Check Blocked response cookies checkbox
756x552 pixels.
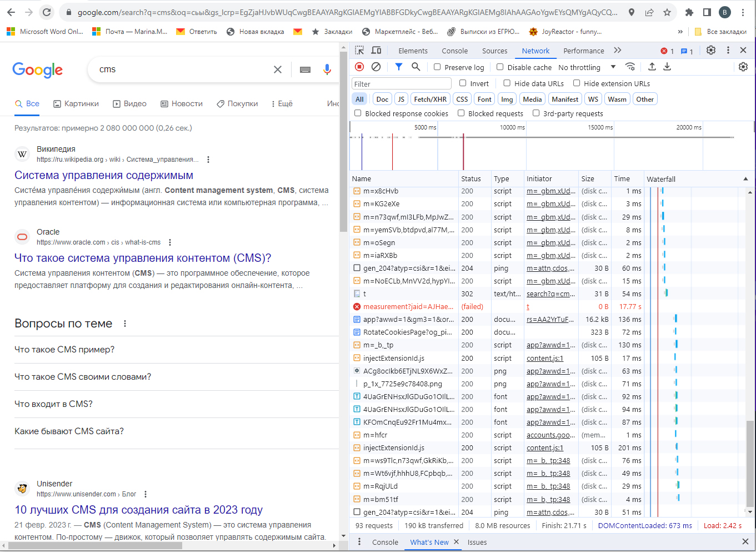pyautogui.click(x=358, y=113)
